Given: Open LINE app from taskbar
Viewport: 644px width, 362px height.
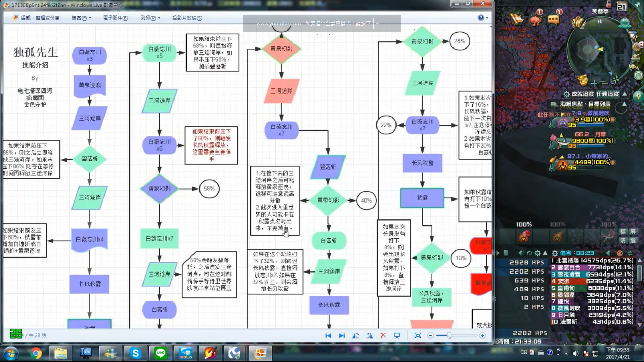Looking at the screenshot, I should [x=161, y=353].
